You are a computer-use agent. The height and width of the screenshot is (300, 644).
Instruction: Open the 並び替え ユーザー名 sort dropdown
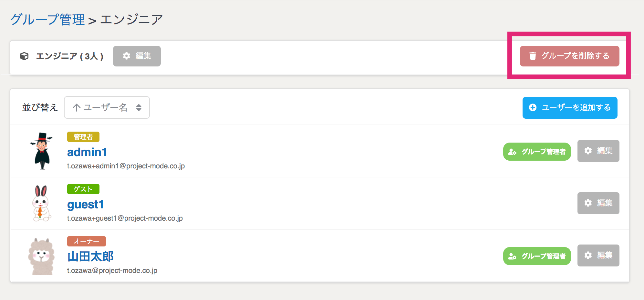click(x=107, y=107)
